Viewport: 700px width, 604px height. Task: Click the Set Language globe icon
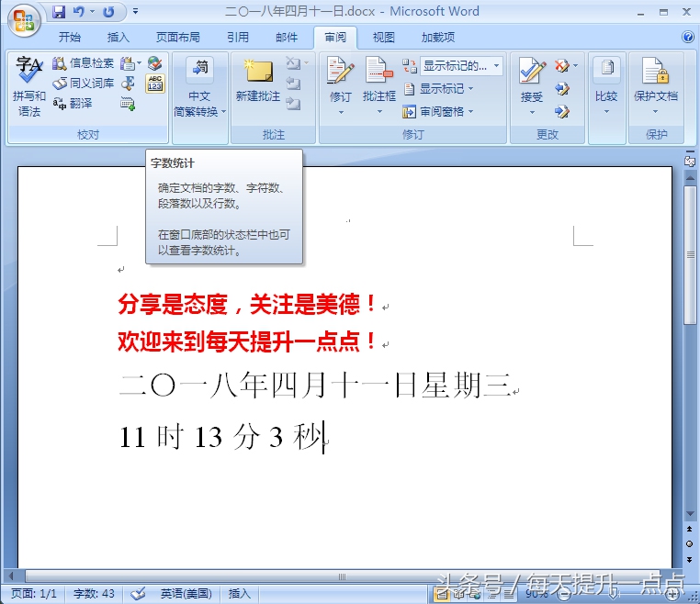pyautogui.click(x=155, y=63)
